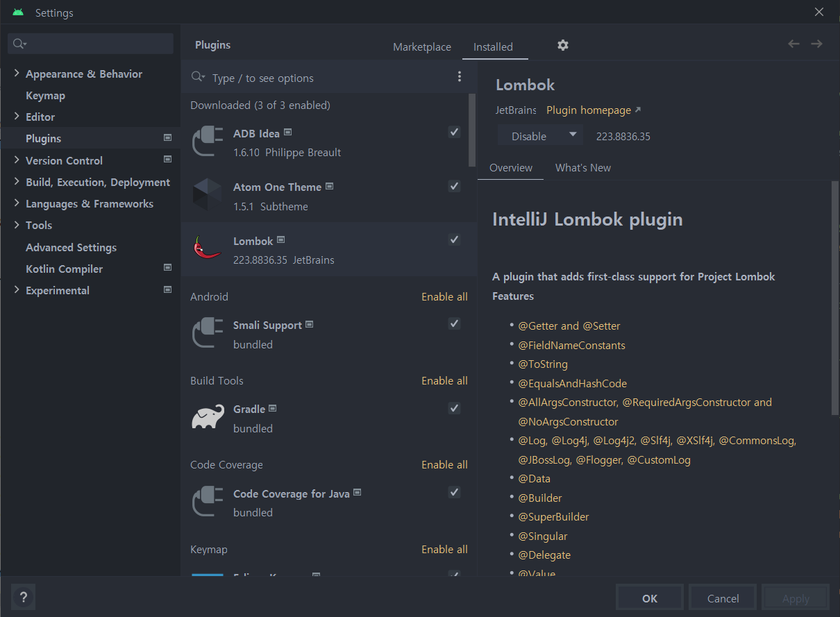Select Keymap in the settings tree
Image resolution: width=840 pixels, height=617 pixels.
[x=45, y=96]
